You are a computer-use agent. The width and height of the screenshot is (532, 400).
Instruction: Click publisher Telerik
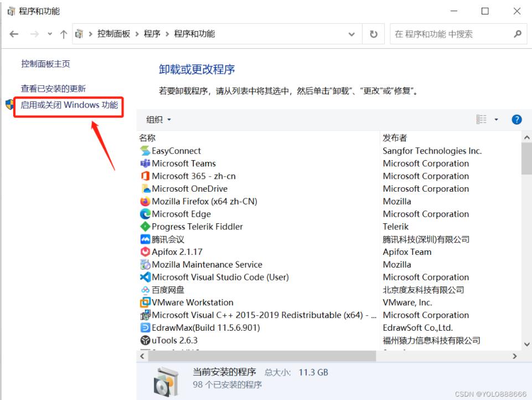pyautogui.click(x=396, y=227)
